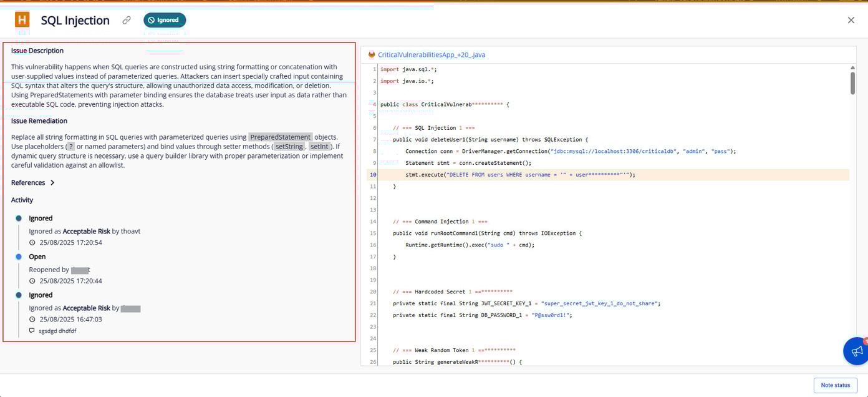The width and height of the screenshot is (868, 397).
Task: Open the megaphone announcements button
Action: tap(856, 351)
